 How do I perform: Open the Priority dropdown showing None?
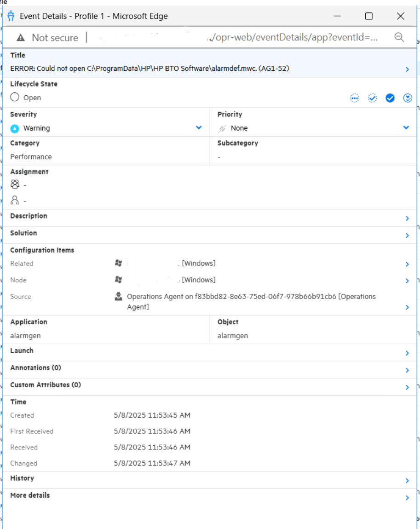[x=406, y=128]
